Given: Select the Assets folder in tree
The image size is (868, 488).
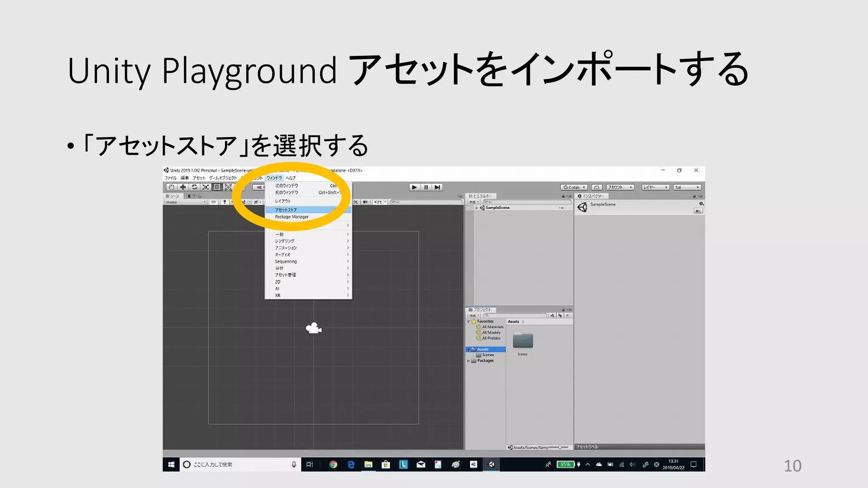Looking at the screenshot, I should pyautogui.click(x=486, y=349).
